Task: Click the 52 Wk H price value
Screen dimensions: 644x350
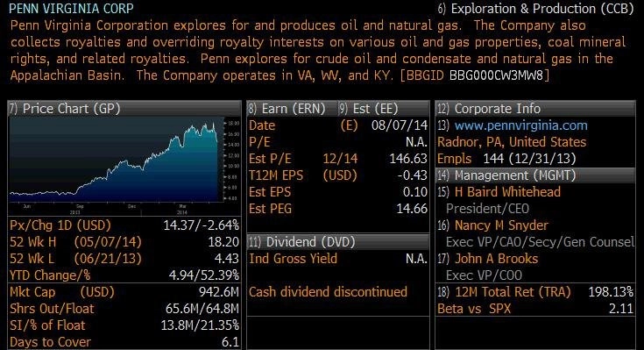Action: 223,242
